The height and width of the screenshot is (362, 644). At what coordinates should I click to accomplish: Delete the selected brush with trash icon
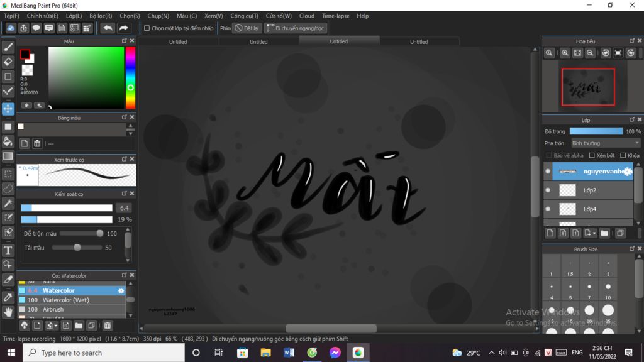[107, 326]
